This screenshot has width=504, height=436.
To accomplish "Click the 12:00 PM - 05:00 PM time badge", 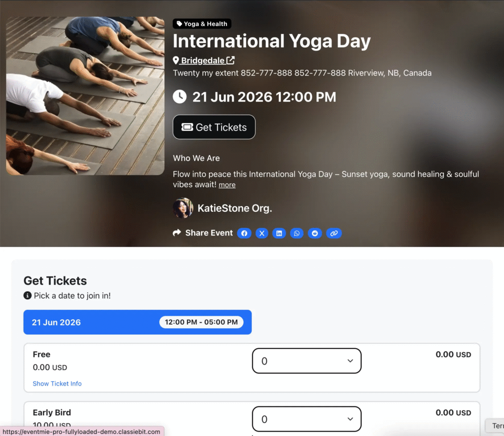I will pos(201,322).
